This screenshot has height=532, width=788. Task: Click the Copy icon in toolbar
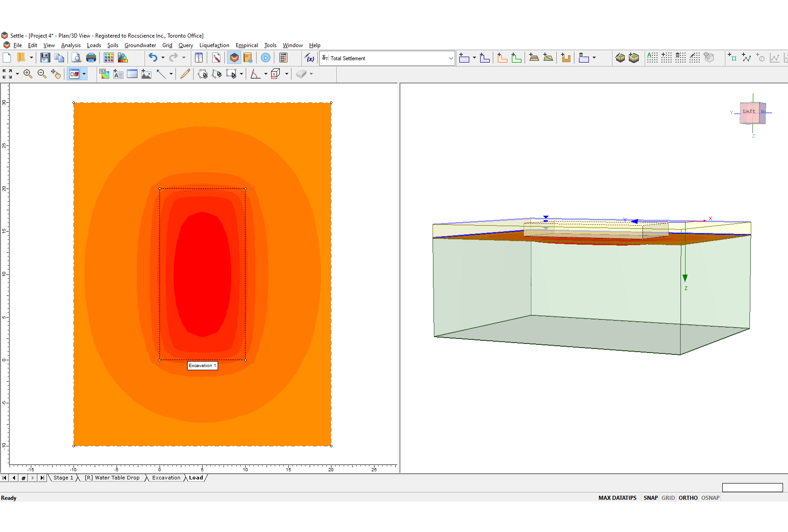[59, 58]
